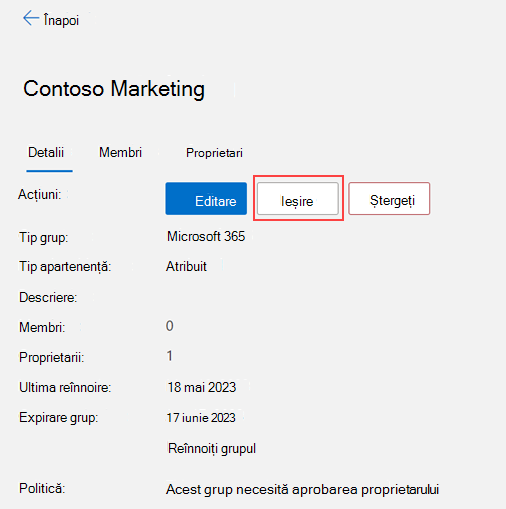Click the 18 mai 2023 renewal date
The image size is (506, 509).
click(x=202, y=387)
